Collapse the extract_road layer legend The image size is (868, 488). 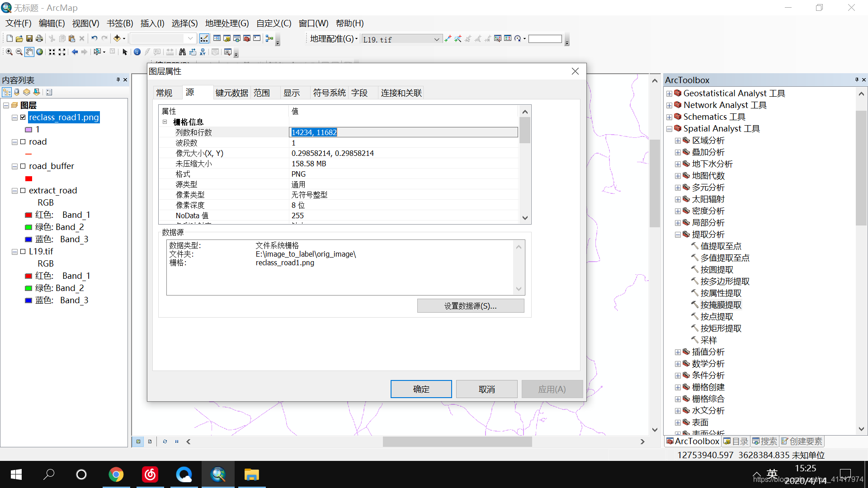[x=14, y=191]
